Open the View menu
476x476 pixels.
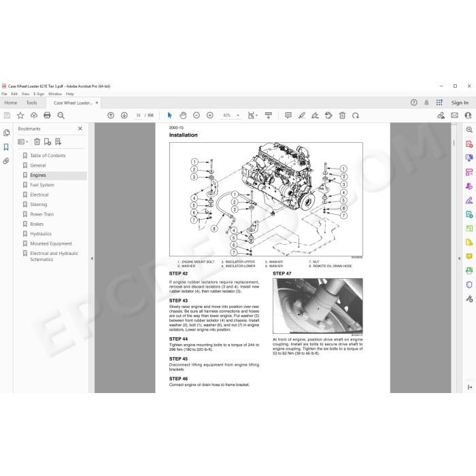(26, 94)
